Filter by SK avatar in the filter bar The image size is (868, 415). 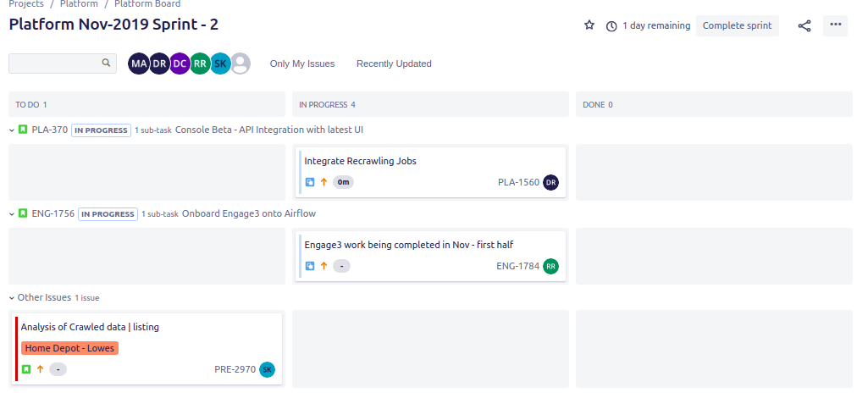tap(220, 64)
